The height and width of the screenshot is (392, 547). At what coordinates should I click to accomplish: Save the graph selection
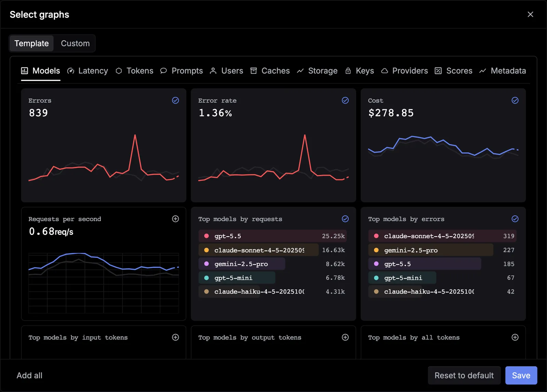[521, 375]
